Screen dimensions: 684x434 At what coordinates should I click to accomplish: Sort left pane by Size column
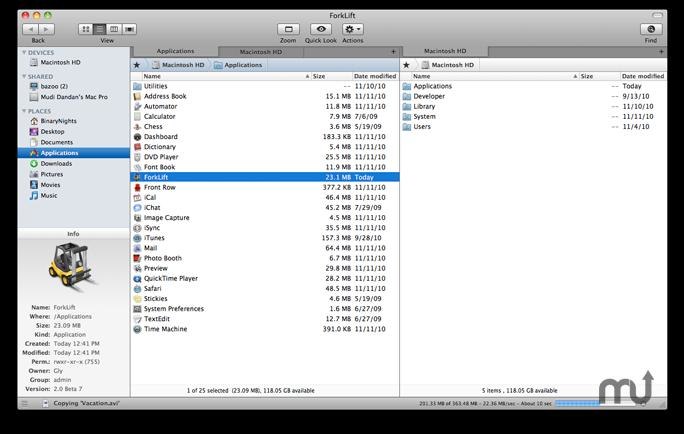(331, 76)
